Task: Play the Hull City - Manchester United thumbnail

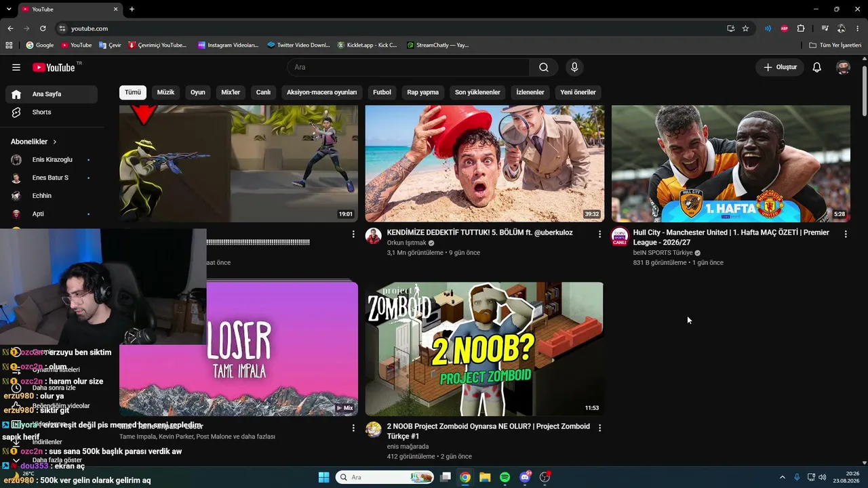Action: [731, 163]
